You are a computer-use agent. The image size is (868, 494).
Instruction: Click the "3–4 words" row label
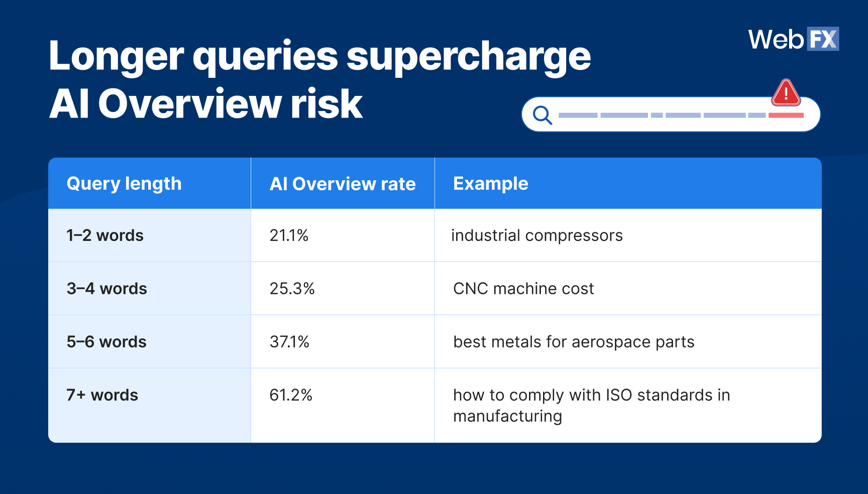pos(107,289)
